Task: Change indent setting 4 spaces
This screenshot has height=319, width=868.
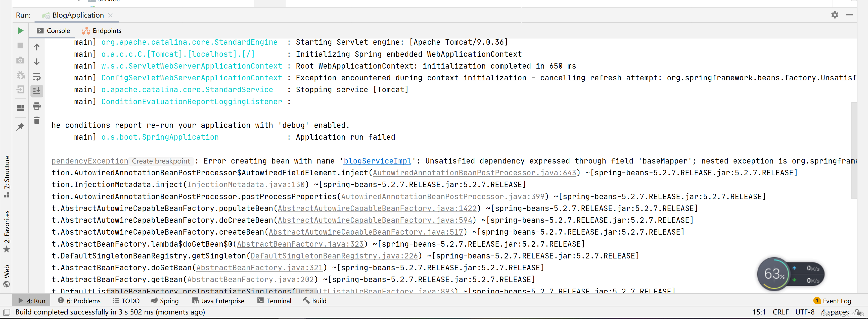Action: (835, 312)
